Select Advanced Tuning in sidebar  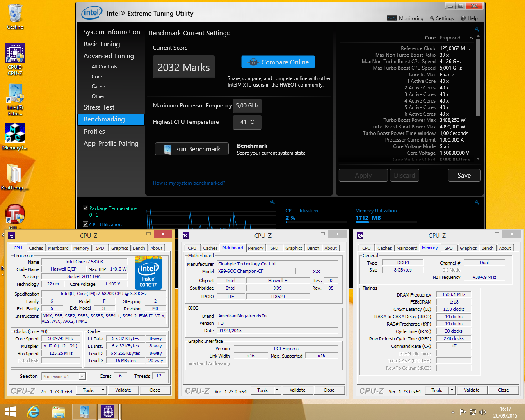click(109, 56)
